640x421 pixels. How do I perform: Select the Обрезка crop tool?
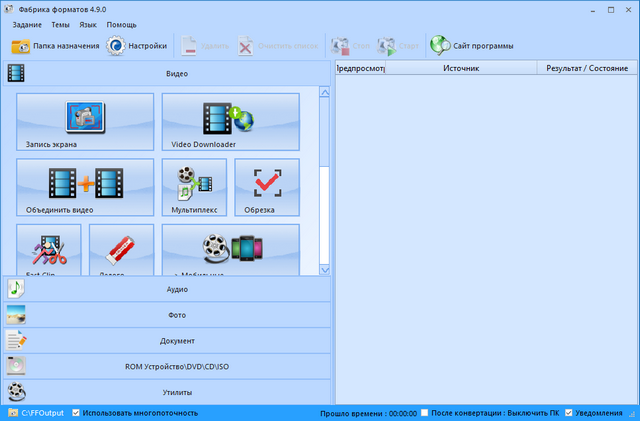266,188
